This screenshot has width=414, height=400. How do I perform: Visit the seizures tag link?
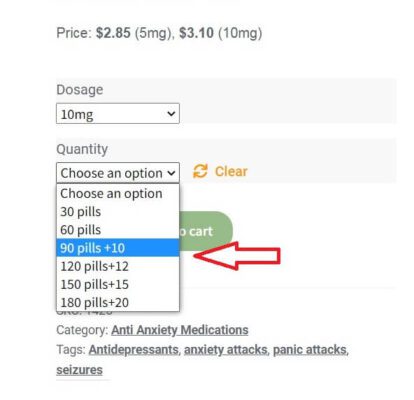[x=79, y=370]
